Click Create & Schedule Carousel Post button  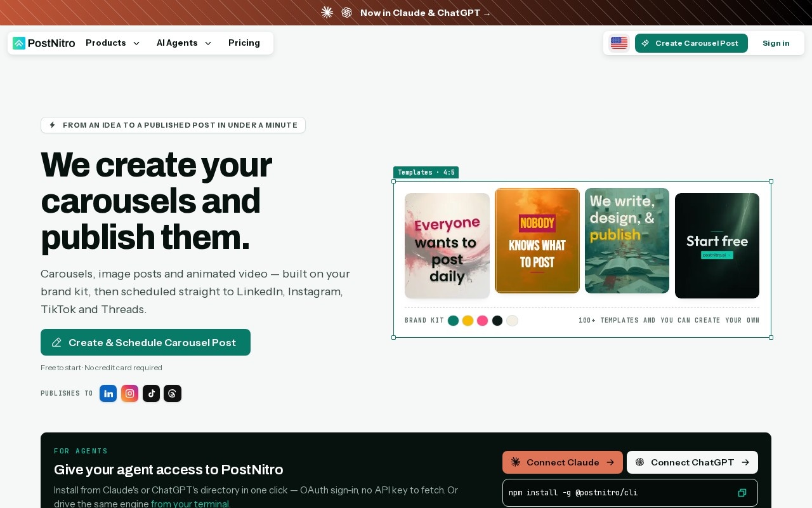coord(145,342)
